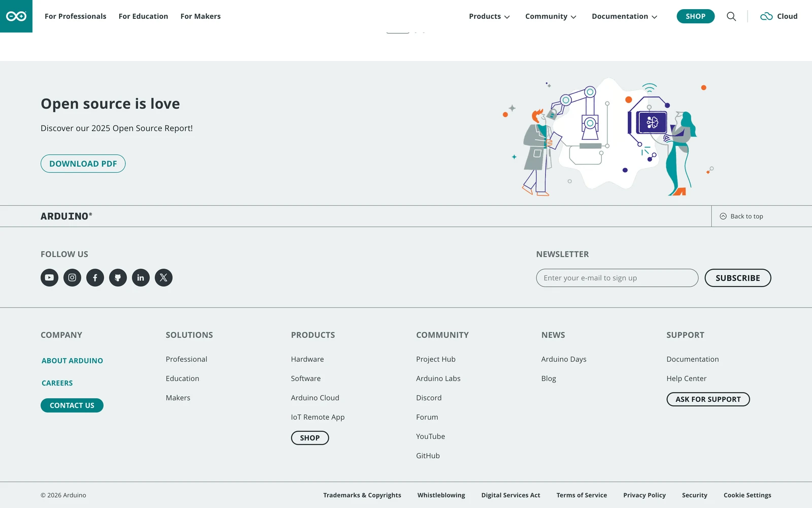
Task: Click the SHOP button in header
Action: coord(695,16)
